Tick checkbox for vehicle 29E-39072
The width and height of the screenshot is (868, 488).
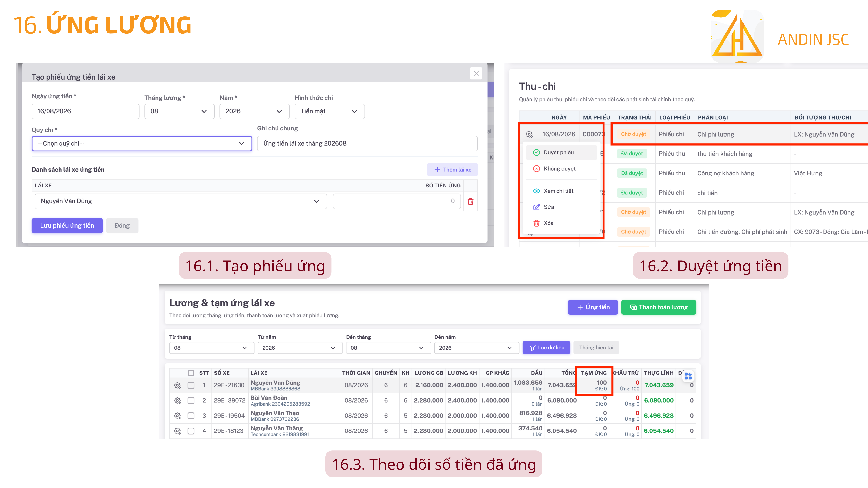tap(191, 400)
